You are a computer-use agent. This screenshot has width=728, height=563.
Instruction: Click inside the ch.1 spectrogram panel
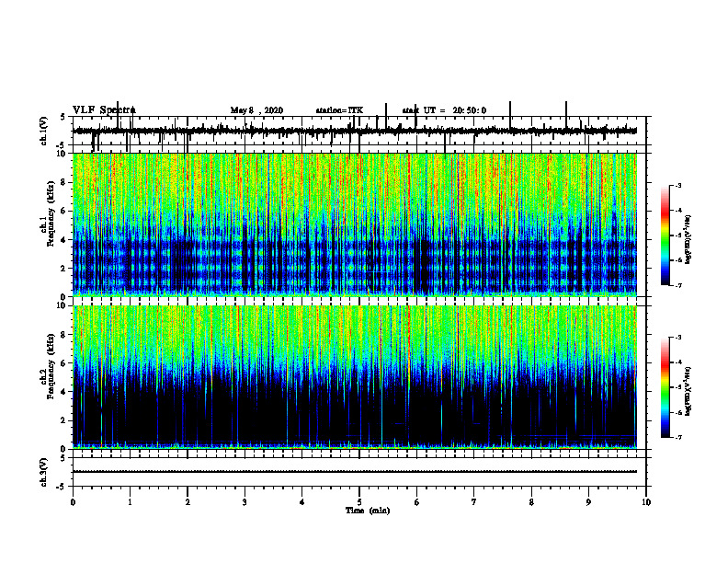(355, 224)
